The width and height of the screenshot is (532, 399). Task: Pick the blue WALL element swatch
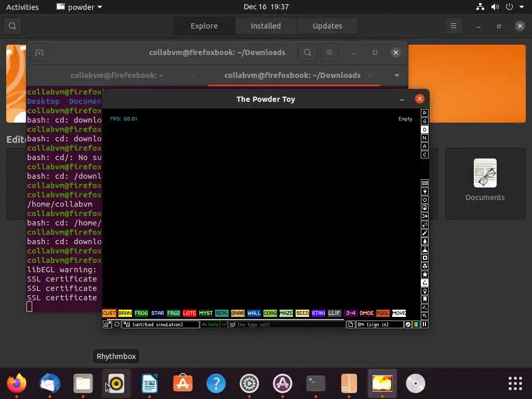pyautogui.click(x=254, y=313)
